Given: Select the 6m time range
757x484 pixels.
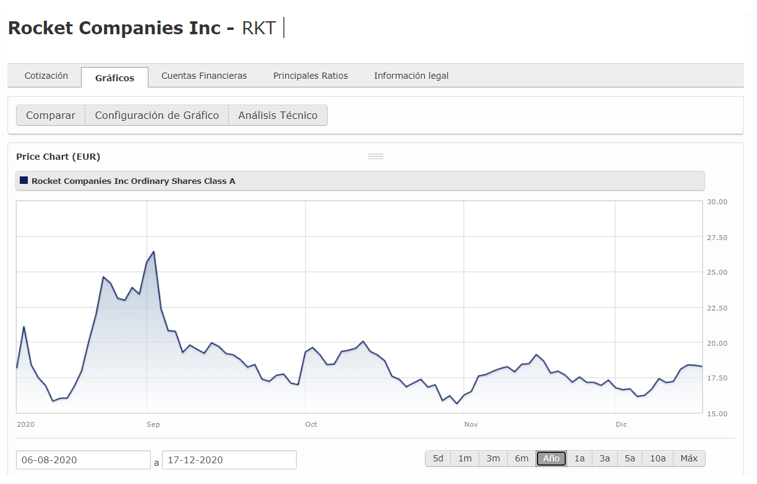Looking at the screenshot, I should tap(521, 459).
